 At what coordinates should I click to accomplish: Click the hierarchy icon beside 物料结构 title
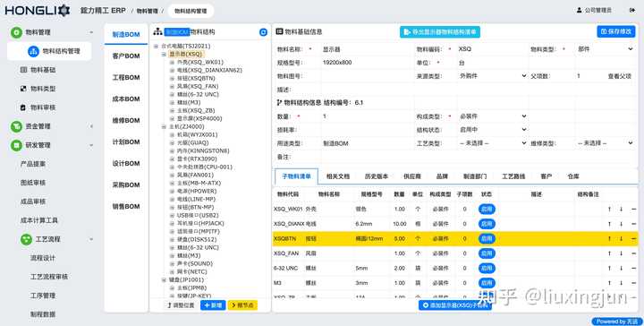pyautogui.click(x=157, y=31)
